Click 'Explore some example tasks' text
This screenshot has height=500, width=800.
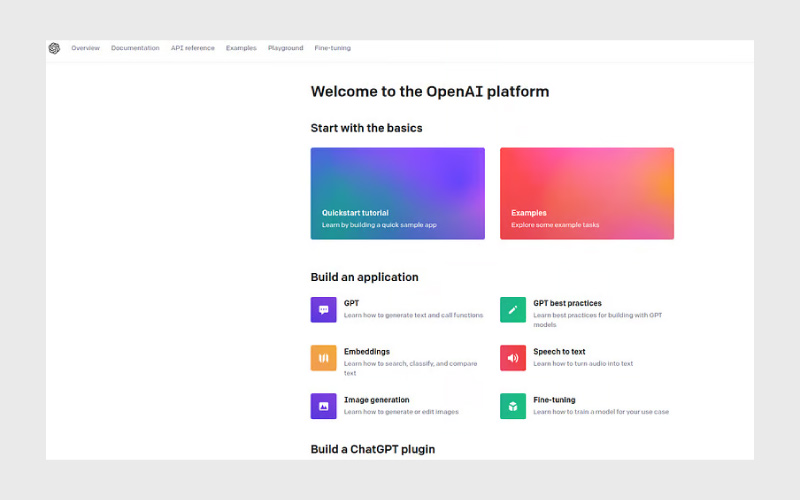point(555,225)
